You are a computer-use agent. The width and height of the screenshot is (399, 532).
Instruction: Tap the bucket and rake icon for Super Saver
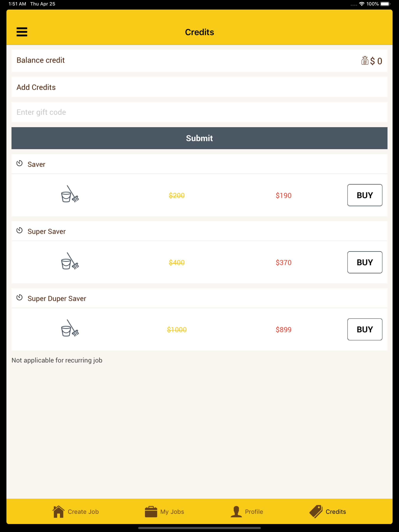(70, 262)
